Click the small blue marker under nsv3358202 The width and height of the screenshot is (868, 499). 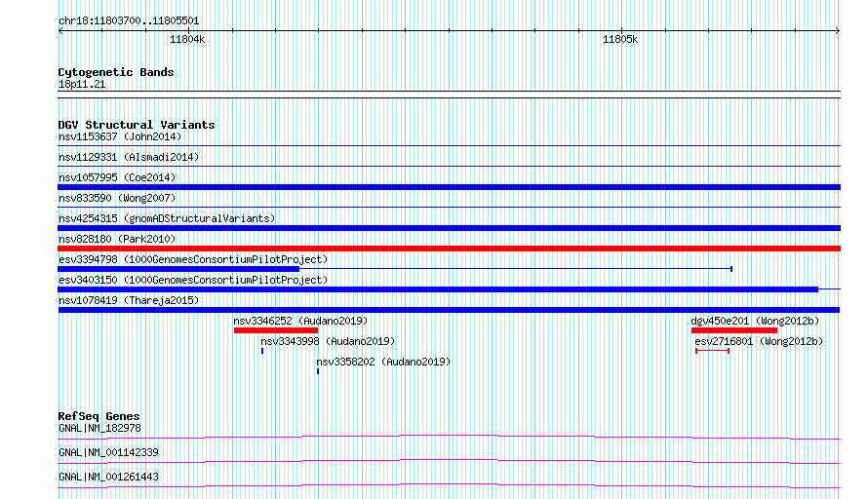tap(318, 371)
